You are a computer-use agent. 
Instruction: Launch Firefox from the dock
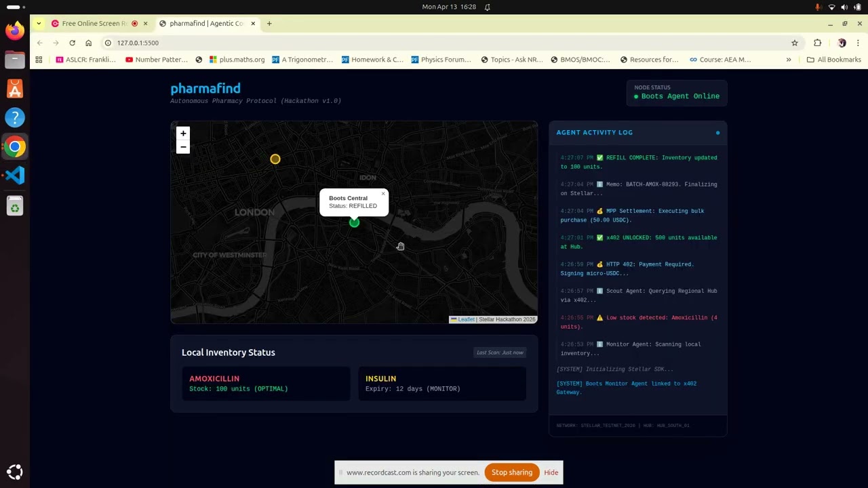tap(15, 30)
